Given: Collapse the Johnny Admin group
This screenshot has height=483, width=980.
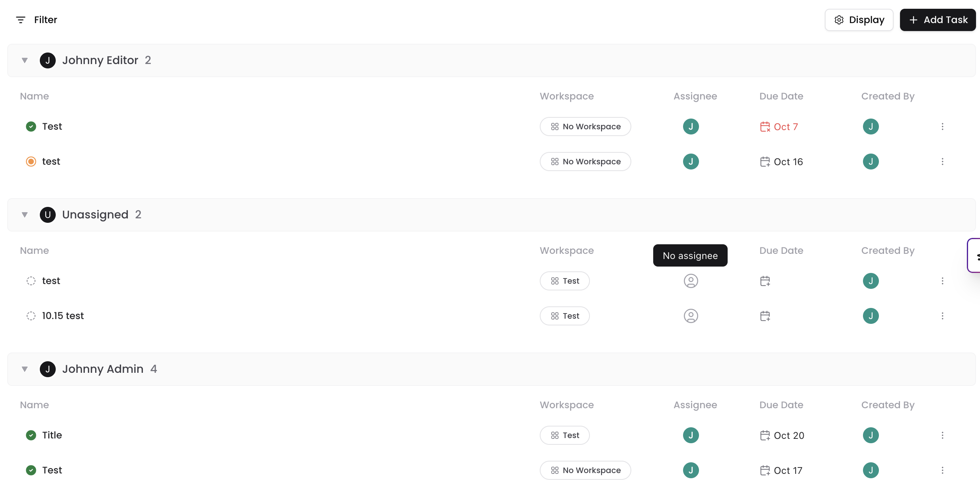Looking at the screenshot, I should tap(25, 369).
